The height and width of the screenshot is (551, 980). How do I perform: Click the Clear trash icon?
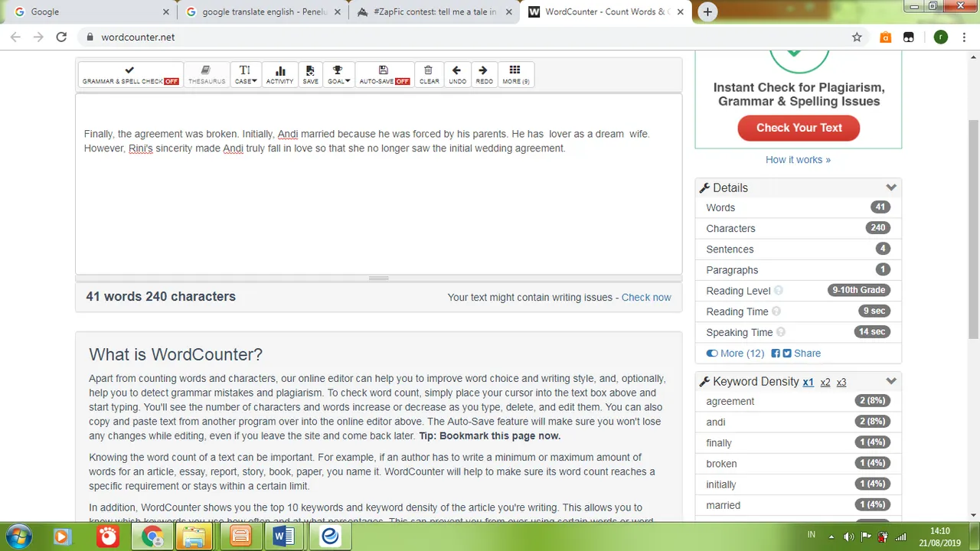coord(429,74)
